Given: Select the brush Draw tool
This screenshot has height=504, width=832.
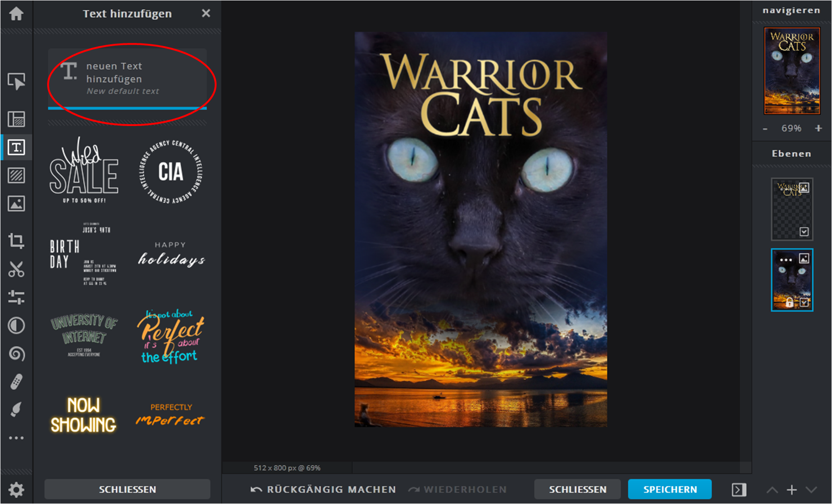Looking at the screenshot, I should [17, 409].
